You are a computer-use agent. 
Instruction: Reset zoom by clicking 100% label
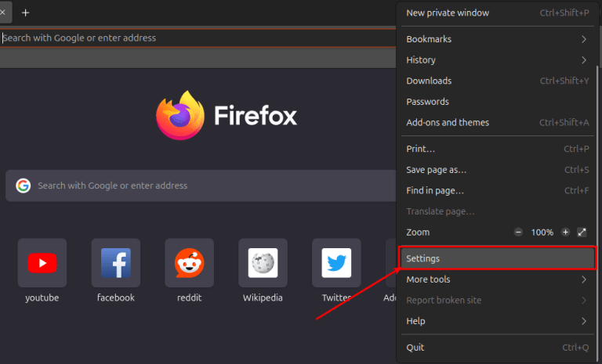(542, 232)
